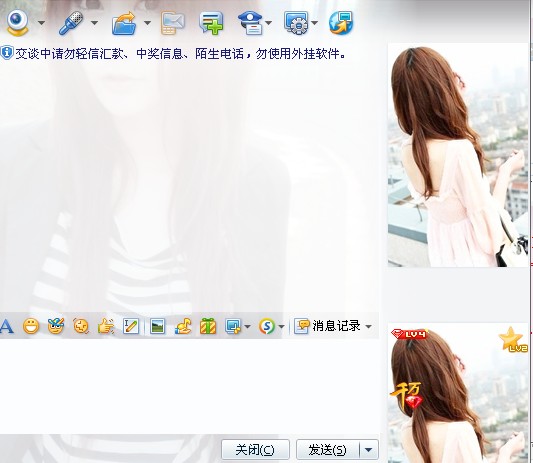Open send options arrow beside 发送
The image size is (533, 463).
click(x=368, y=450)
